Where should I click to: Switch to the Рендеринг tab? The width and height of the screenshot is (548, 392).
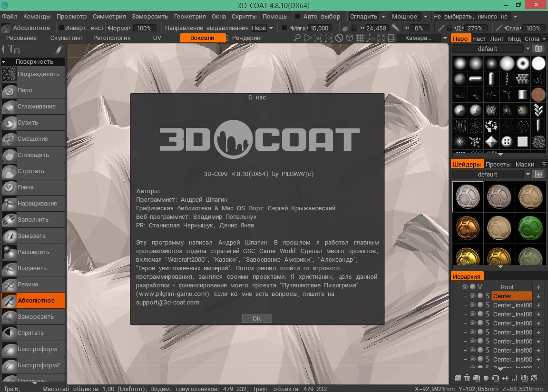247,38
